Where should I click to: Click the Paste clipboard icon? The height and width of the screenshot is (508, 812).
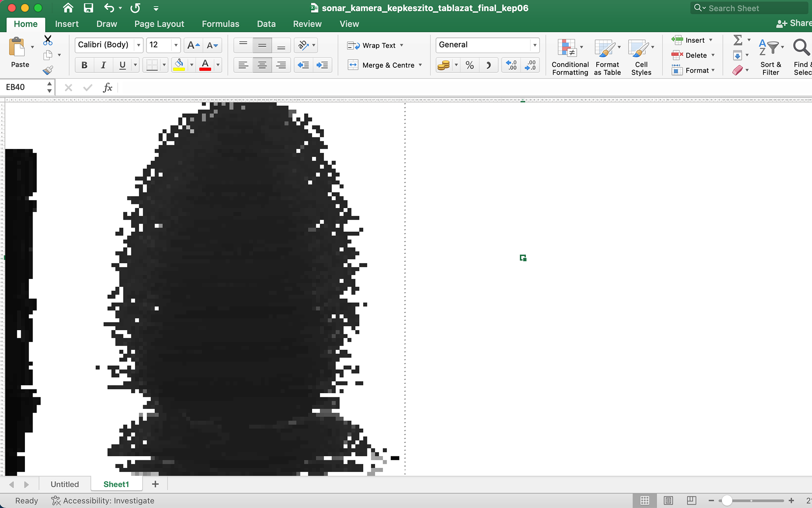pos(17,47)
